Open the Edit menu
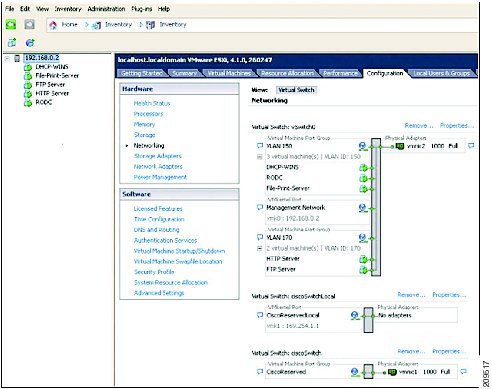The height and width of the screenshot is (389, 492). pos(25,9)
